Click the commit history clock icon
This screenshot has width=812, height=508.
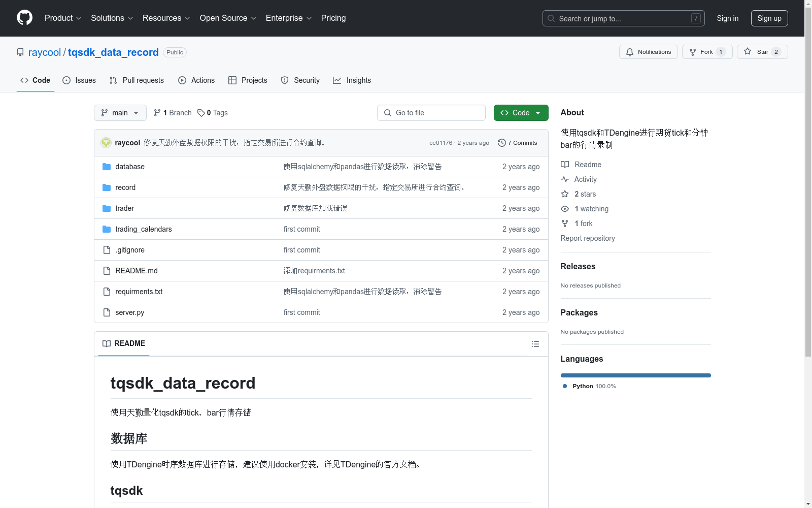click(502, 143)
